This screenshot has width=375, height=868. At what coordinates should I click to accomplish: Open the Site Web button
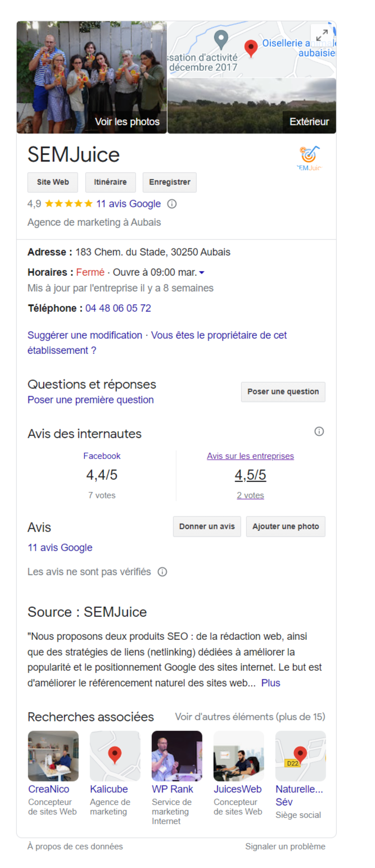53,182
